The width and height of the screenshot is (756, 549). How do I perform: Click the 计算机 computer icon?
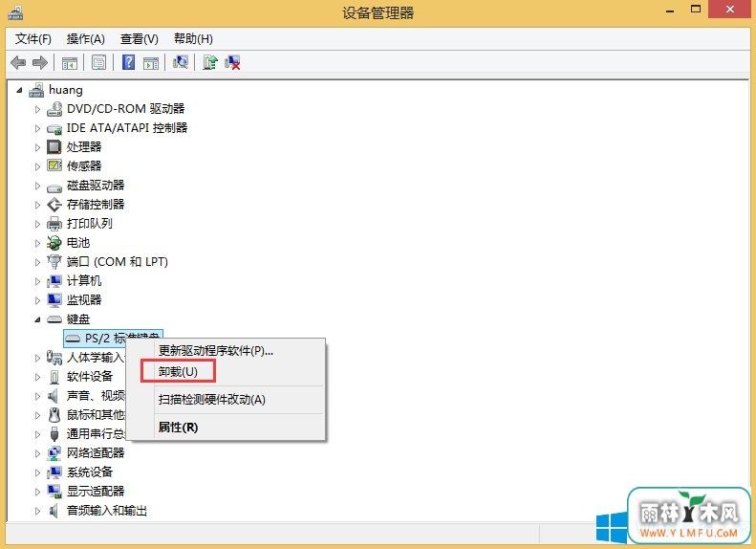(54, 281)
